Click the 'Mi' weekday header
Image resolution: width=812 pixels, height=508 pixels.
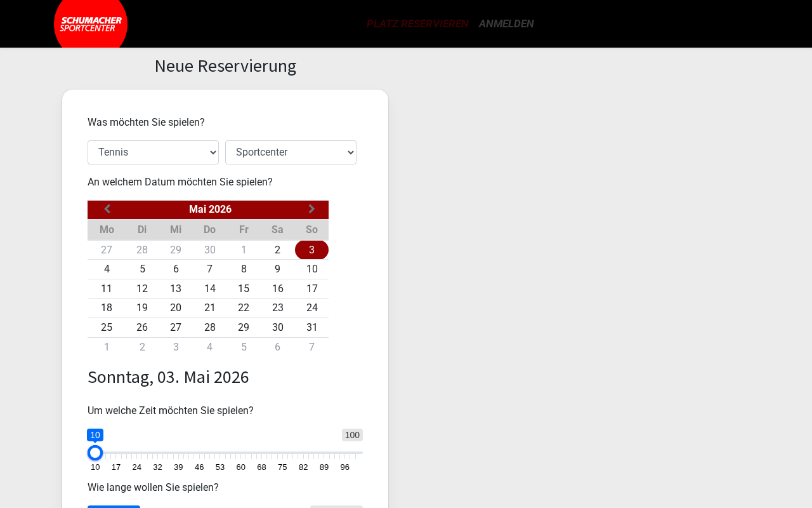click(x=176, y=230)
